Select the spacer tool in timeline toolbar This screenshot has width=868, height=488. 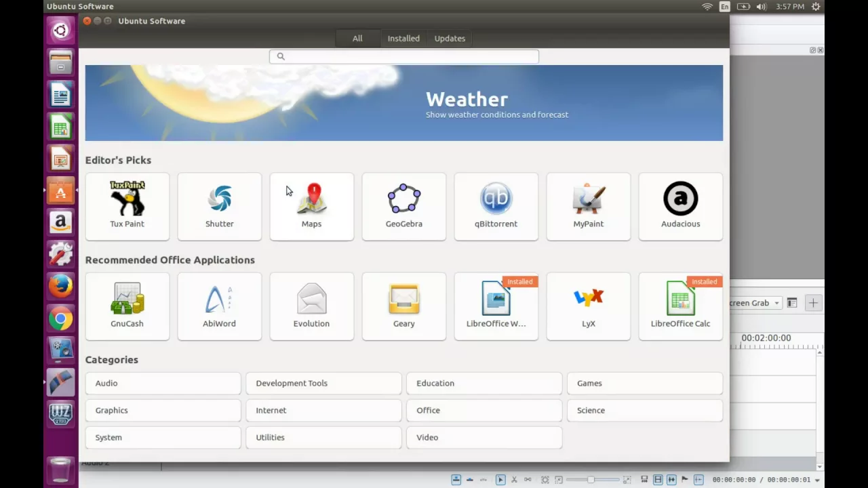pyautogui.click(x=528, y=480)
